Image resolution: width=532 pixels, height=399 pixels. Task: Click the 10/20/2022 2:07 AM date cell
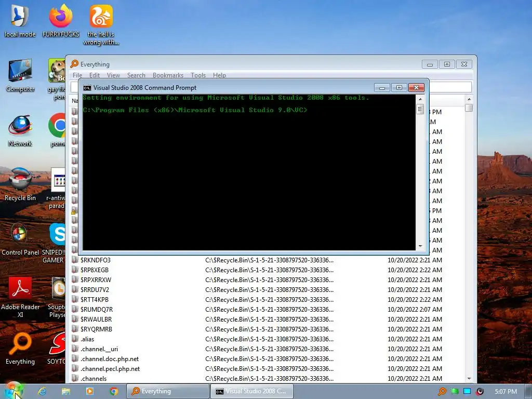pyautogui.click(x=415, y=310)
